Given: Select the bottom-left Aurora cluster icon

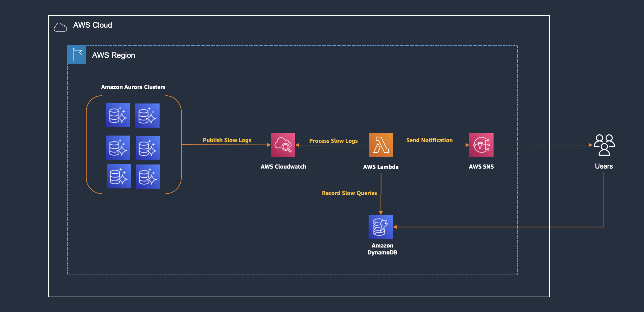Looking at the screenshot, I should (x=119, y=176).
